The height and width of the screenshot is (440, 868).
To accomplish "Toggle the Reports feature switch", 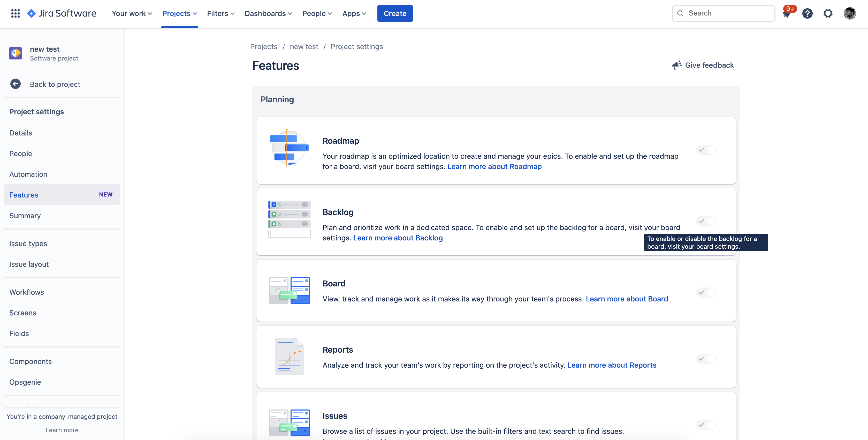I will 706,359.
